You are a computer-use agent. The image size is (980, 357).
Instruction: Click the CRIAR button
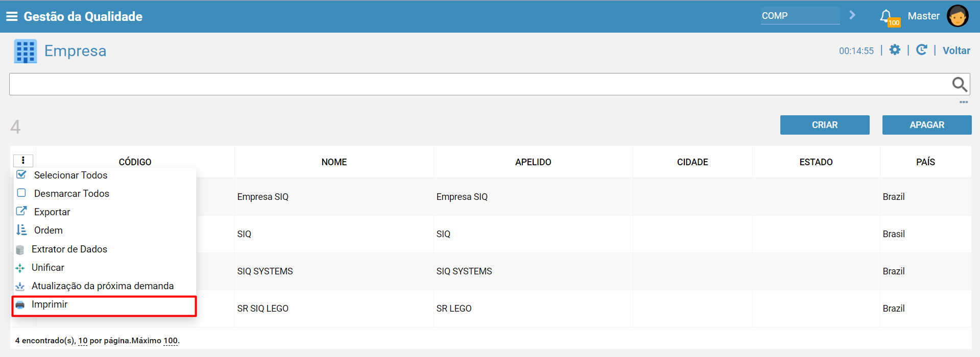[825, 125]
